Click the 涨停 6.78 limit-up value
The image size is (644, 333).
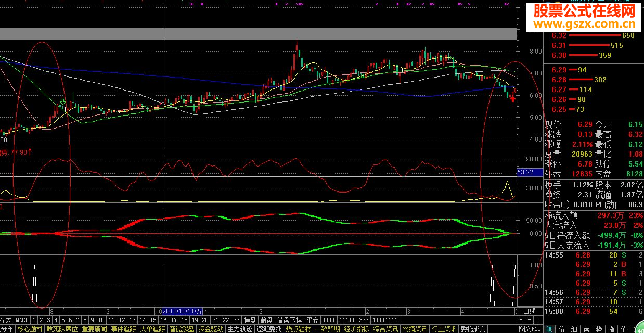click(x=585, y=164)
